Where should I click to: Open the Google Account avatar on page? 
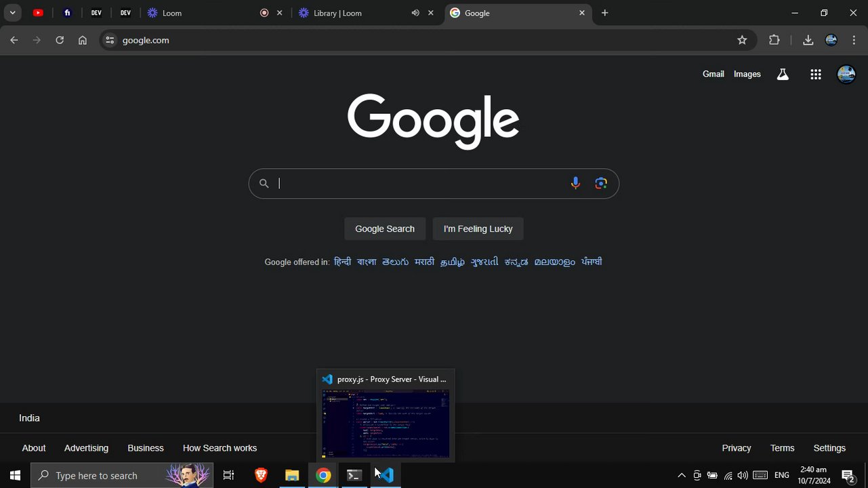(x=846, y=75)
